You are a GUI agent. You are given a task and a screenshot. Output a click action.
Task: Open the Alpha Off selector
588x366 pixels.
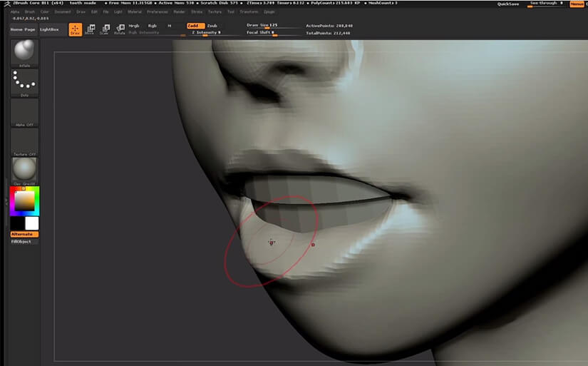pyautogui.click(x=24, y=112)
